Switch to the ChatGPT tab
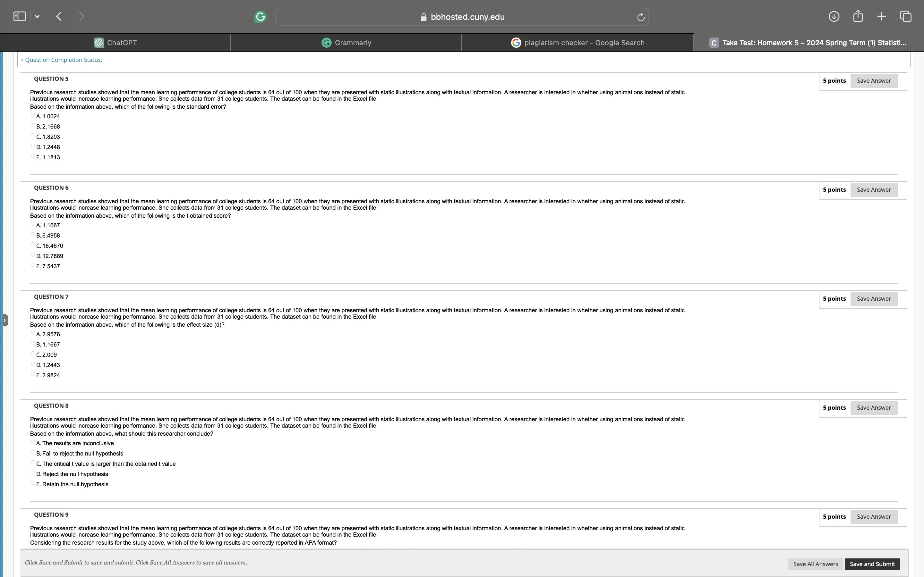 (115, 43)
